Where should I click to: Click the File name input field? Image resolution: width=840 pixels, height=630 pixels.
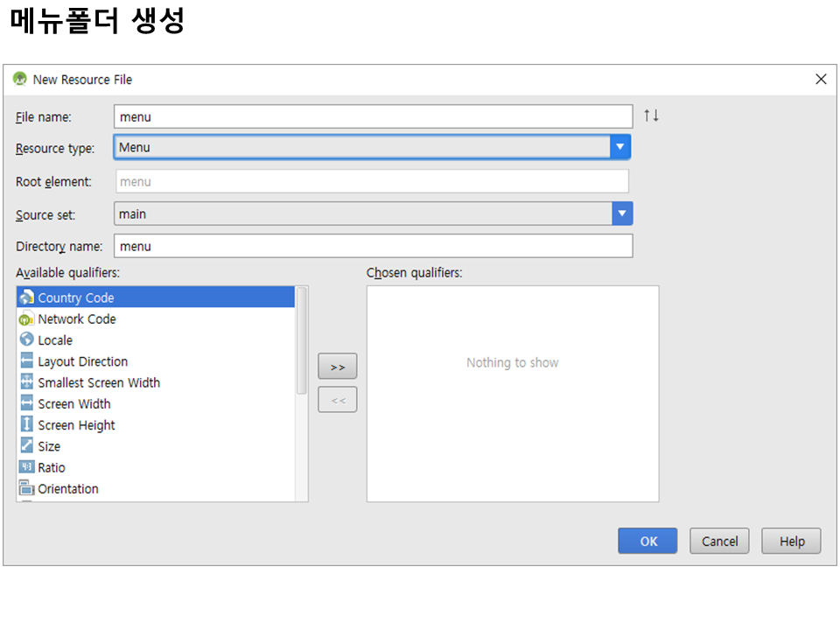[373, 116]
